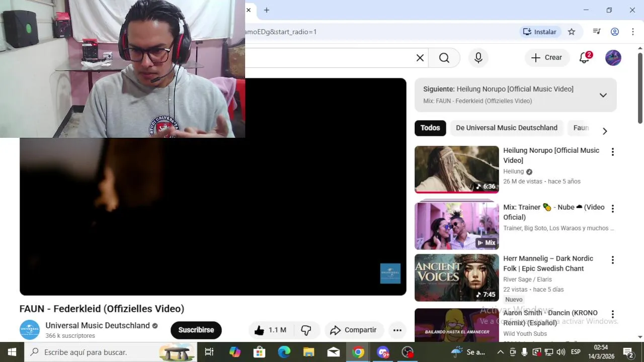Open the Heilung channel name
This screenshot has height=362, width=644.
coord(513,171)
